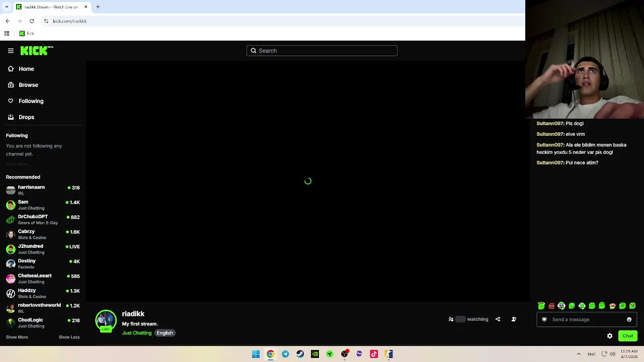Open the browser apps grid icon
Image resolution: width=644 pixels, height=362 pixels.
tap(7, 34)
